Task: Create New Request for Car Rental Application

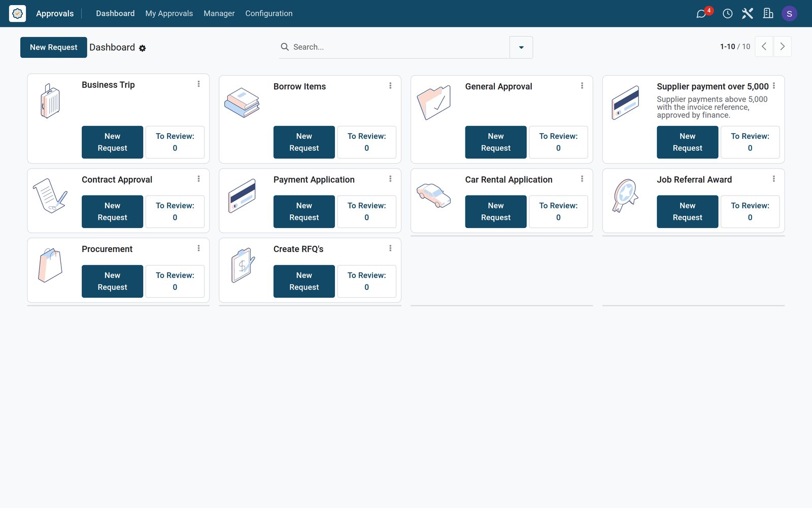Action: [x=496, y=212]
